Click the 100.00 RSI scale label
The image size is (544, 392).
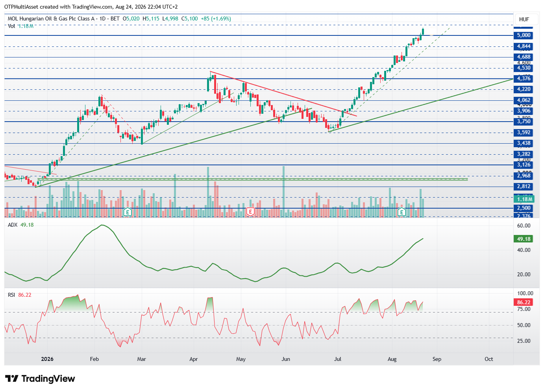coord(525,293)
